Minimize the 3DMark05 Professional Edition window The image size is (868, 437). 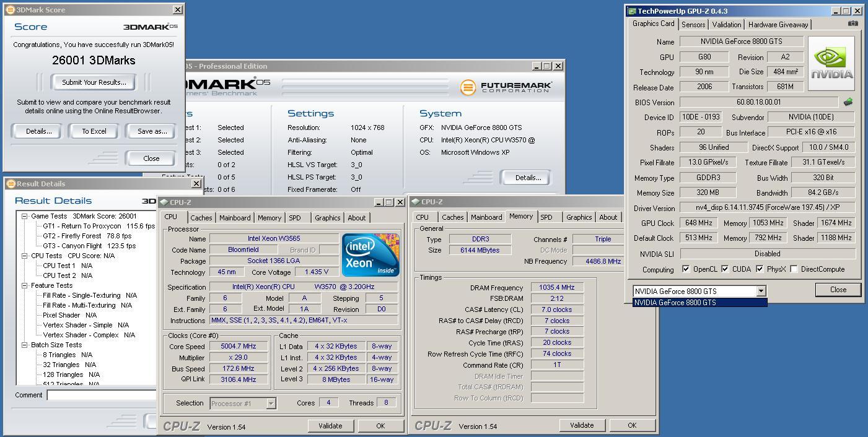coord(537,66)
